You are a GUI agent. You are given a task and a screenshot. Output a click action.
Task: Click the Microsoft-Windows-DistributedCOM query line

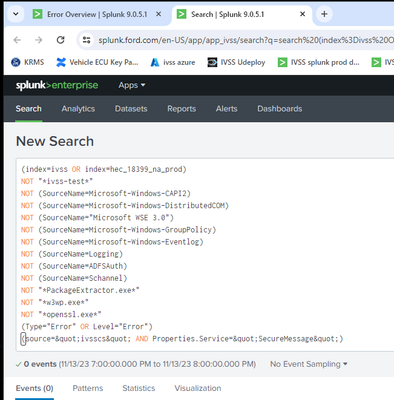(125, 206)
